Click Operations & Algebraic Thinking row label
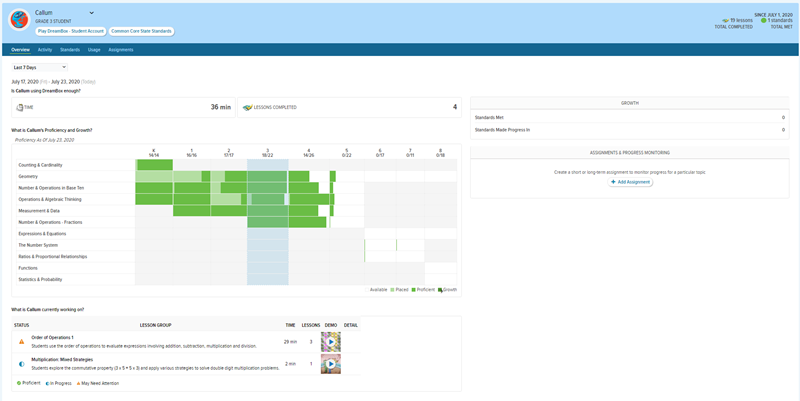The height and width of the screenshot is (401, 800). click(50, 199)
